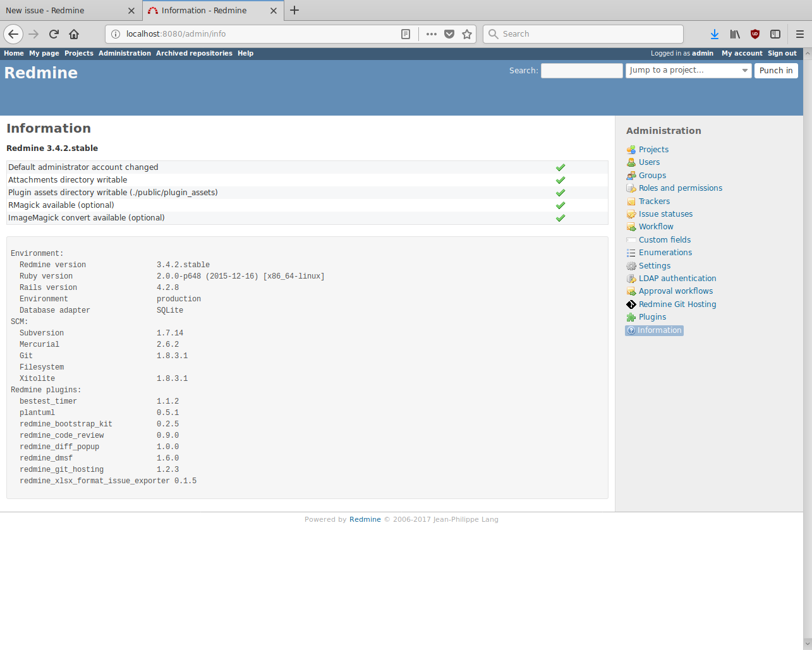
Task: Click the browser Back arrow button
Action: pyautogui.click(x=13, y=34)
